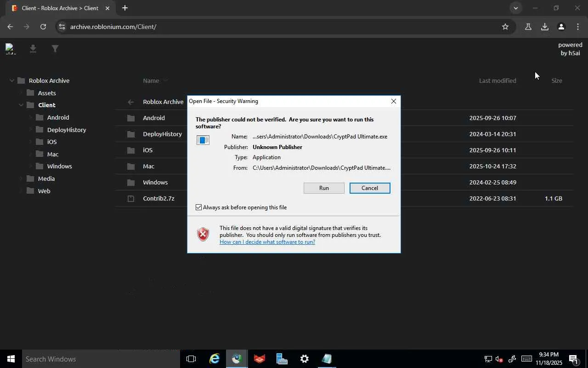Expand the Android tree node in sidebar

coord(30,117)
